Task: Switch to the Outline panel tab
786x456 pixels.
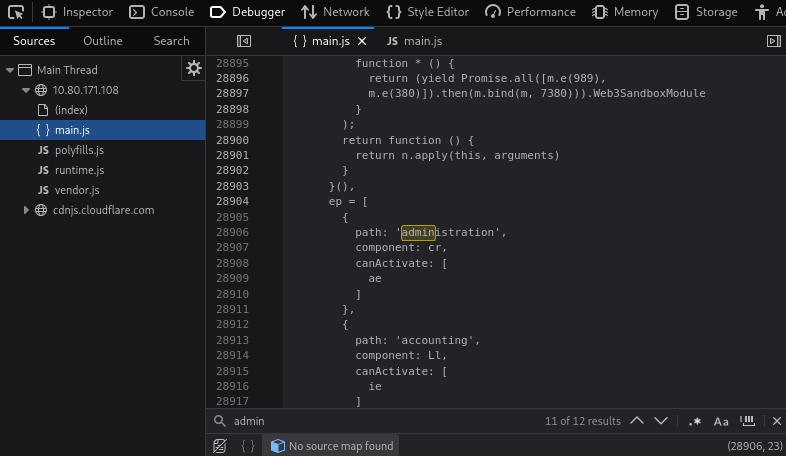Action: coord(103,41)
